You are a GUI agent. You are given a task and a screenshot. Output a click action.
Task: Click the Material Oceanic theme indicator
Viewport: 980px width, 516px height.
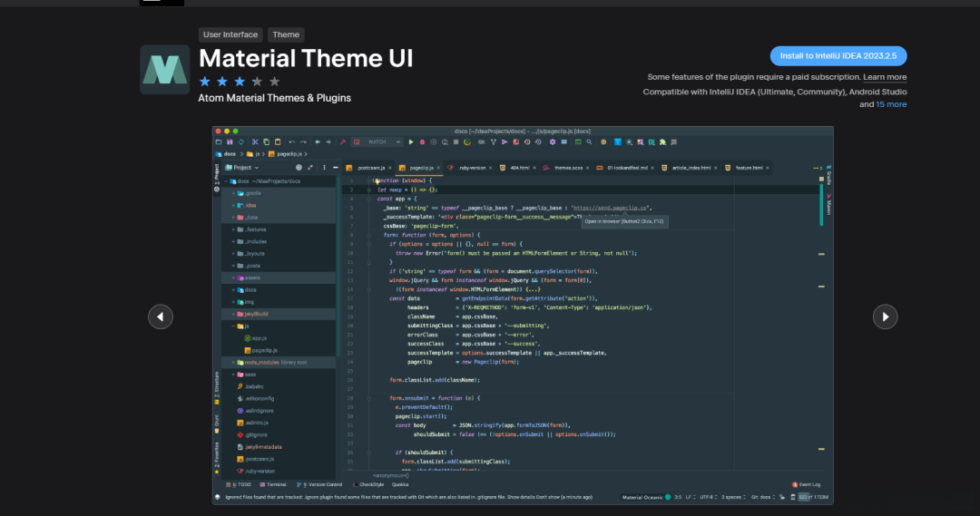(644, 497)
